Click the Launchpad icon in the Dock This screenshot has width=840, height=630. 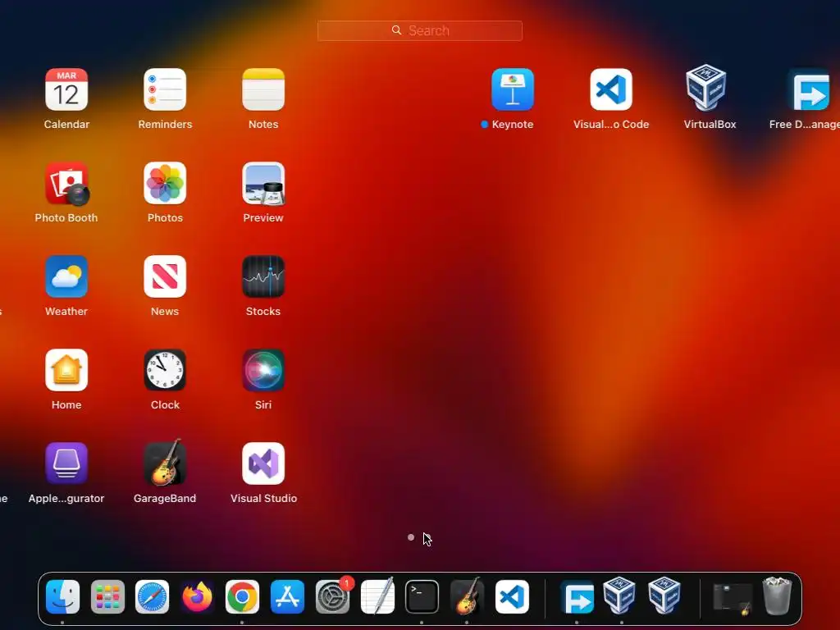[107, 597]
